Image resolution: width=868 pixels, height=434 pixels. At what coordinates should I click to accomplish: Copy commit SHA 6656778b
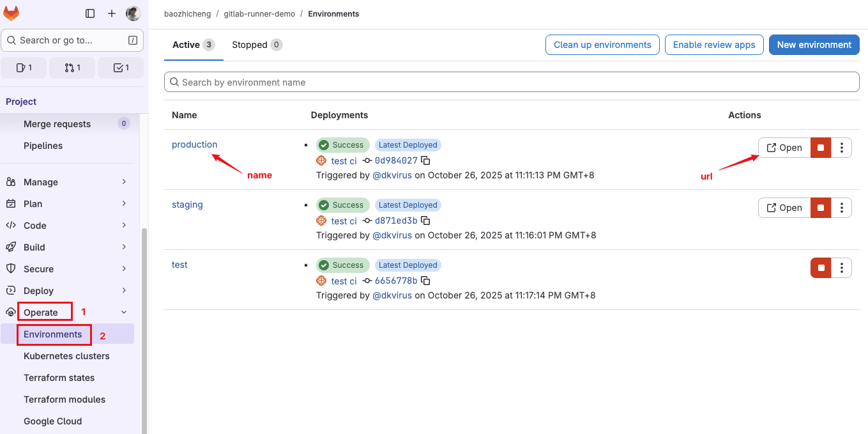[426, 281]
